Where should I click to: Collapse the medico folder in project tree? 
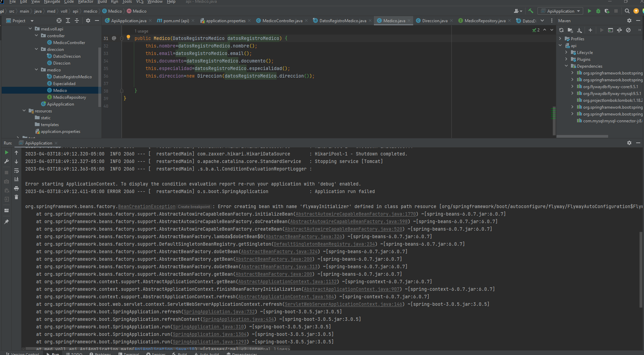[x=37, y=70]
